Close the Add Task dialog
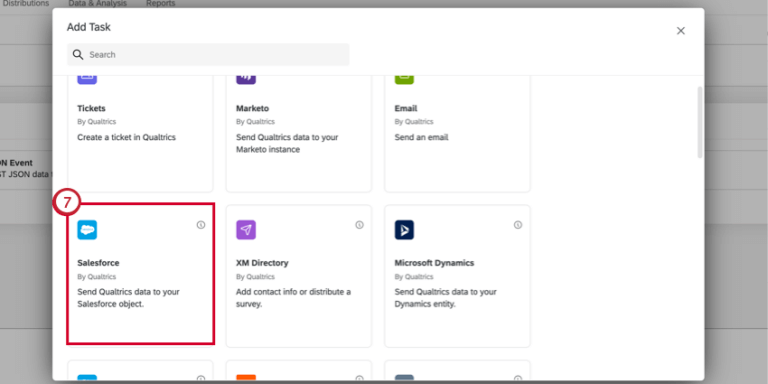Viewport: 768px width, 384px height. pos(680,31)
